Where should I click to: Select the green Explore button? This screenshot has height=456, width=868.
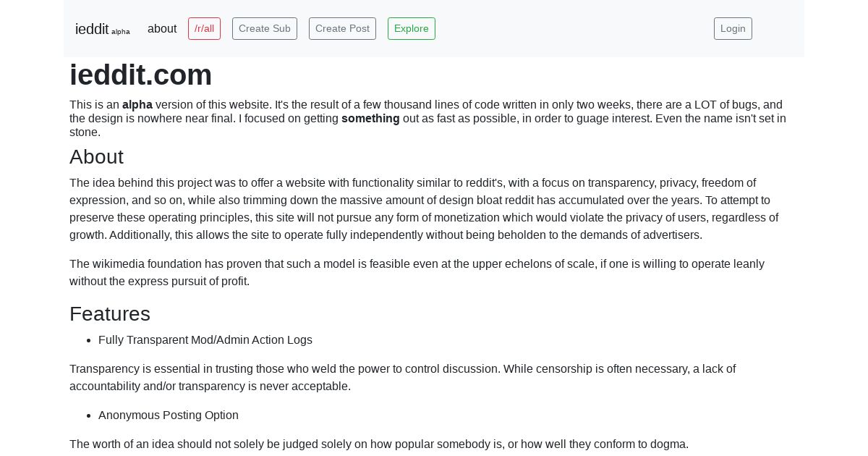coord(412,29)
